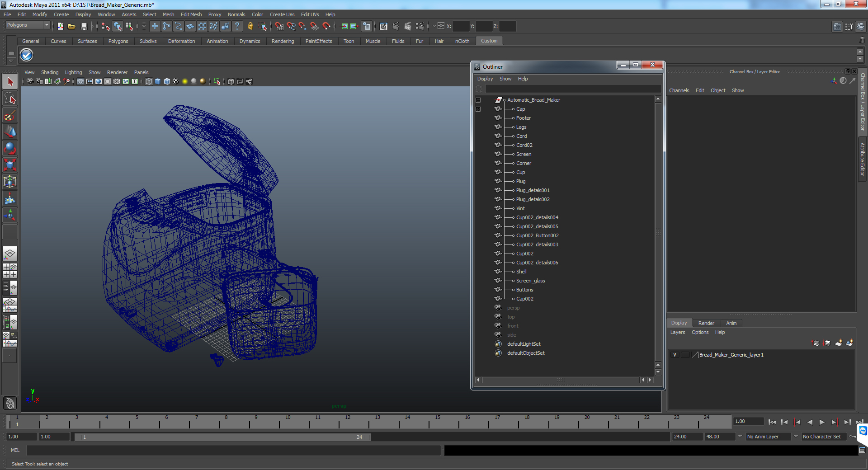868x470 pixels.
Task: Enable snap to points magnet icon
Action: [303, 26]
